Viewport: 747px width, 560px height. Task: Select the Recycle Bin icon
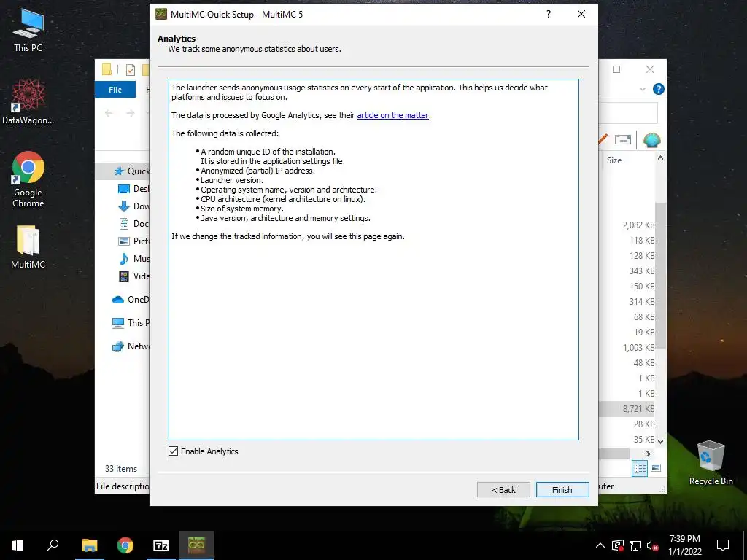711,463
